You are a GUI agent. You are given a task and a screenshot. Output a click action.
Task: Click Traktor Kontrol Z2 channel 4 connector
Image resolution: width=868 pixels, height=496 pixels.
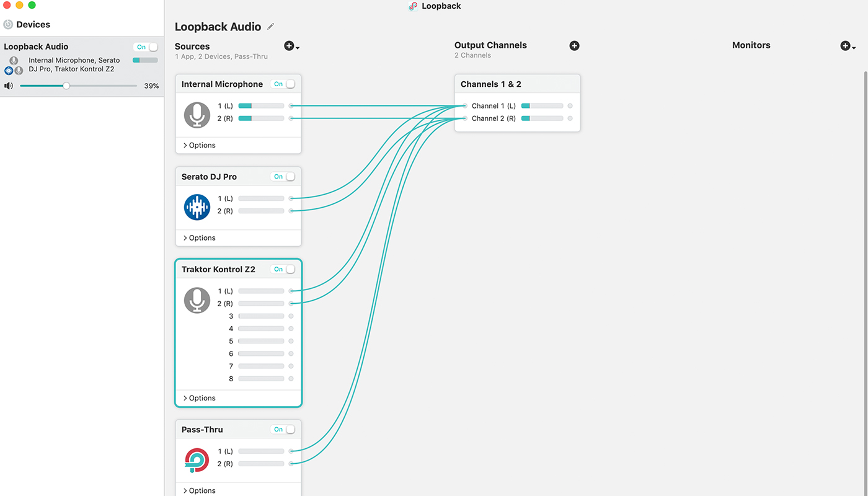coord(291,329)
